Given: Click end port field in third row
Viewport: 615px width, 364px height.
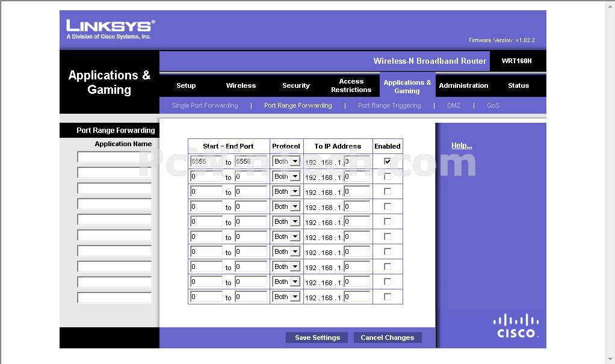Looking at the screenshot, I should (x=251, y=191).
